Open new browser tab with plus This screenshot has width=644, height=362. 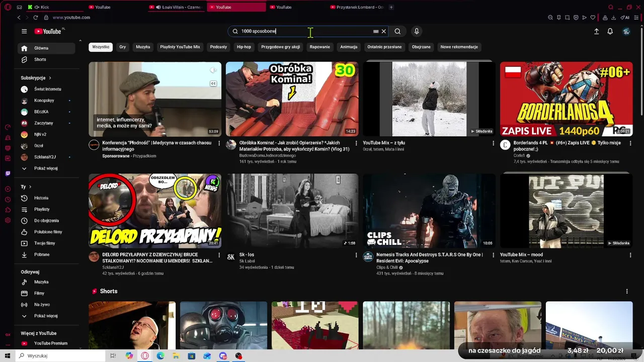click(x=391, y=7)
